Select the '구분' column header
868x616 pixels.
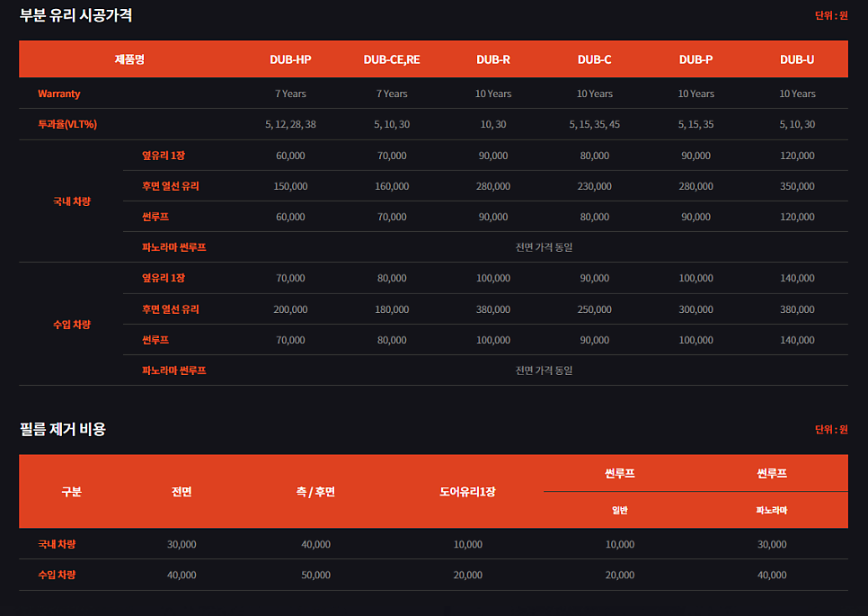[x=71, y=491]
